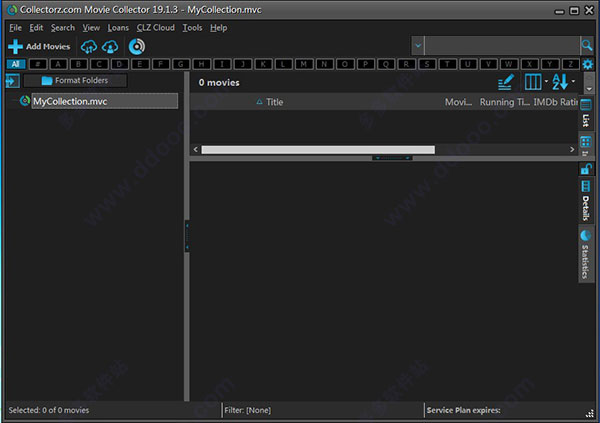Toggle folder panel arrow icon

click(12, 81)
